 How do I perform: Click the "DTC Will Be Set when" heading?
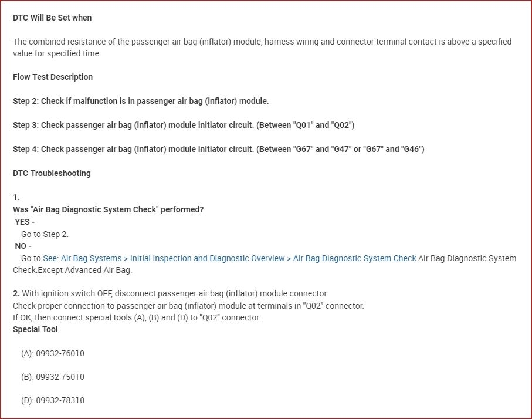point(52,18)
